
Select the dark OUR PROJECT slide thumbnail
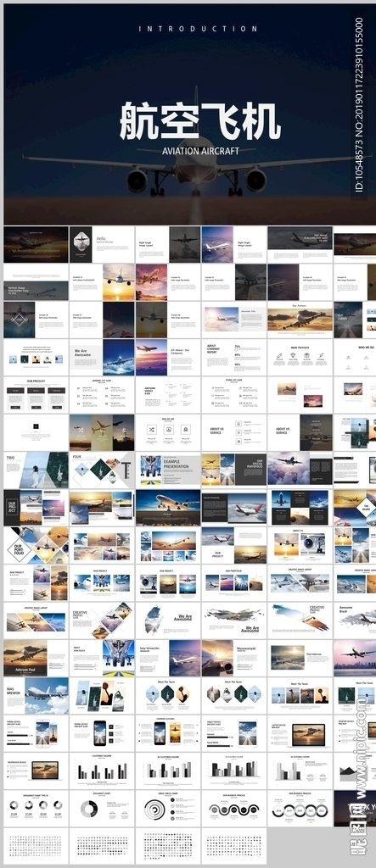point(36,508)
